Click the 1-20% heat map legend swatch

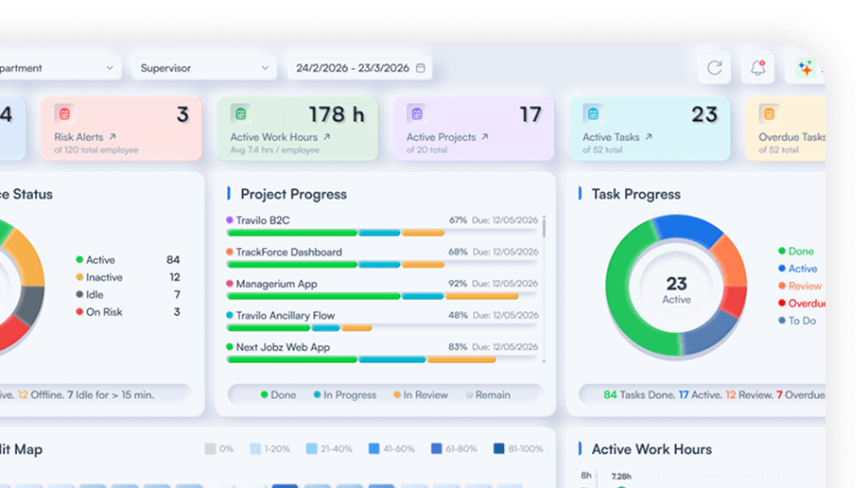point(255,448)
